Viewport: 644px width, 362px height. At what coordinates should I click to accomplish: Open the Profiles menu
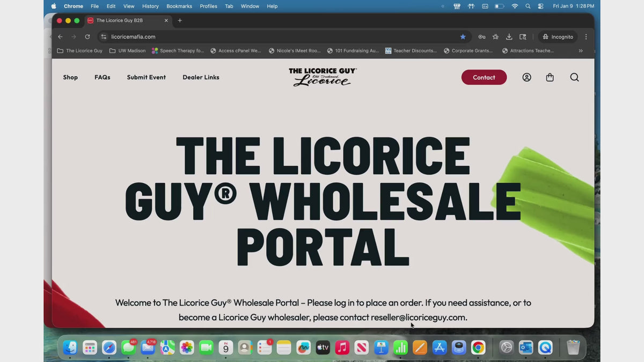208,6
